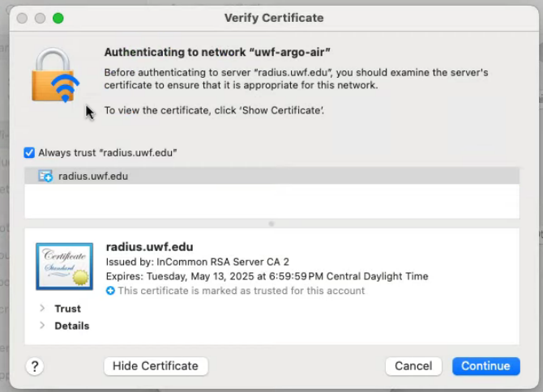Click the certificate icon in the list row
This screenshot has height=392, width=543.
(45, 176)
